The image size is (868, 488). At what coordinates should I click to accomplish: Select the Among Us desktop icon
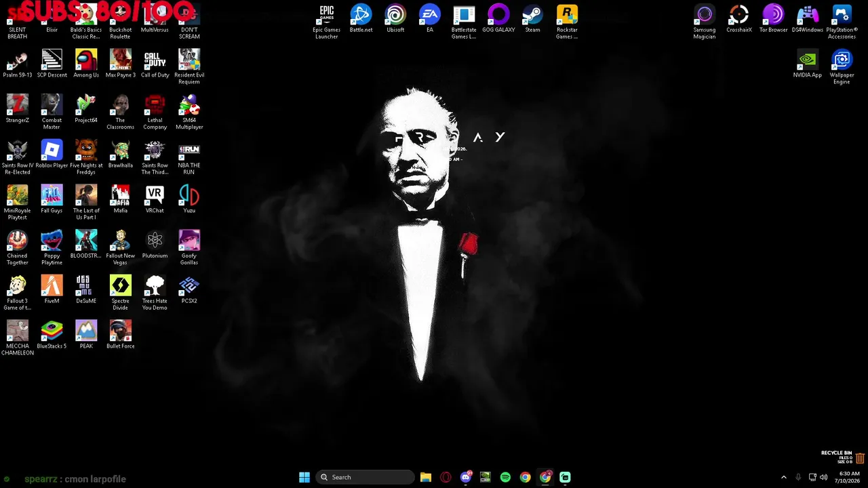[86, 64]
